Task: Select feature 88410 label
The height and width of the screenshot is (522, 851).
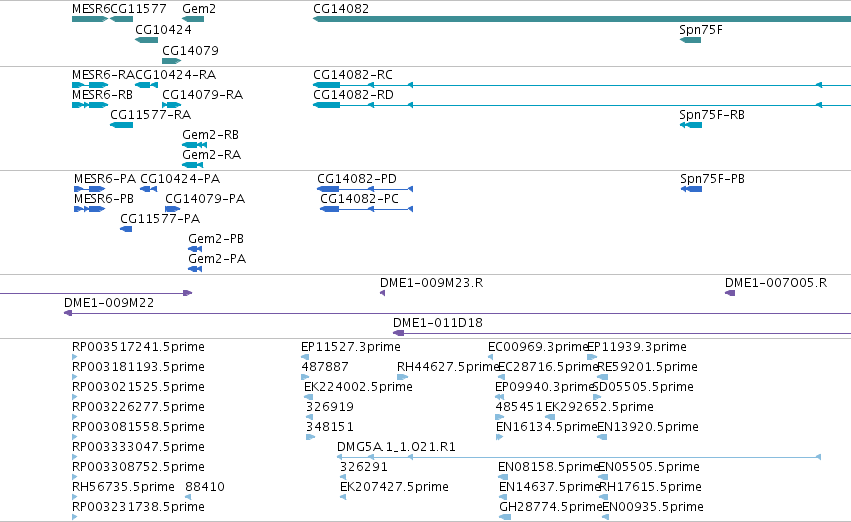Action: (205, 487)
